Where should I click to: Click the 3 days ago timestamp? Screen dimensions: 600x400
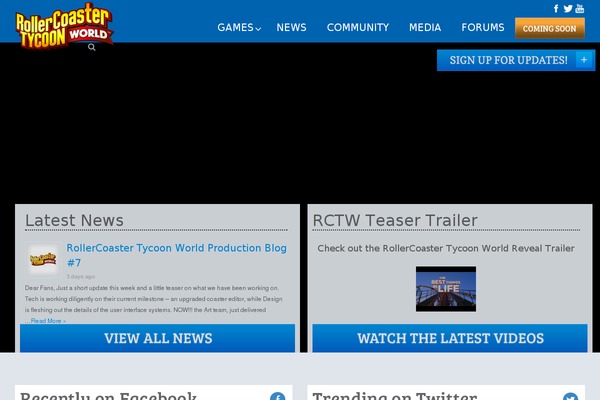(x=81, y=276)
